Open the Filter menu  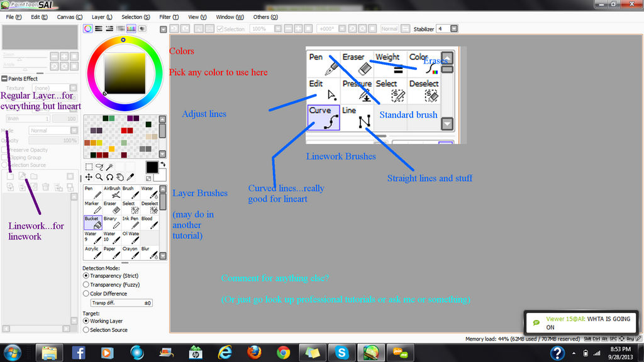pos(169,17)
